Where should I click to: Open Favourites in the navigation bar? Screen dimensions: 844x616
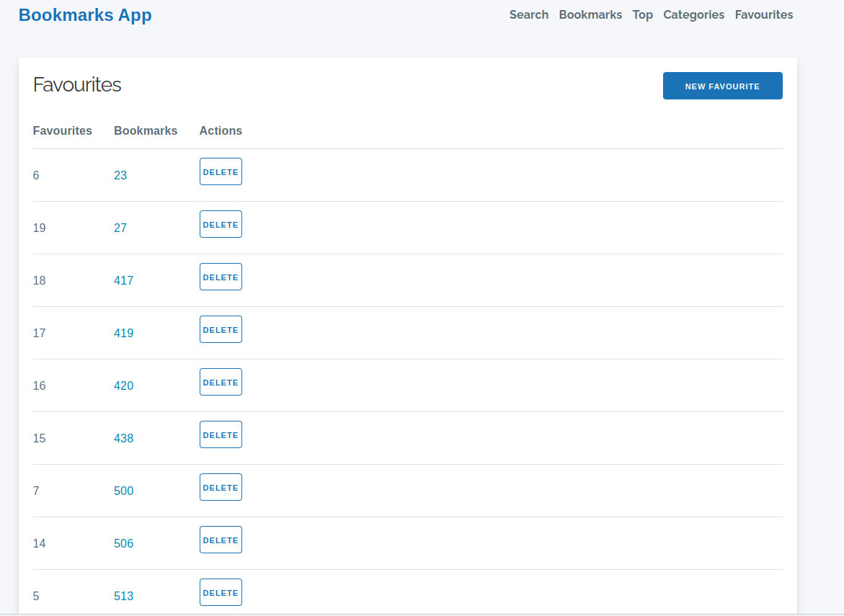point(764,15)
